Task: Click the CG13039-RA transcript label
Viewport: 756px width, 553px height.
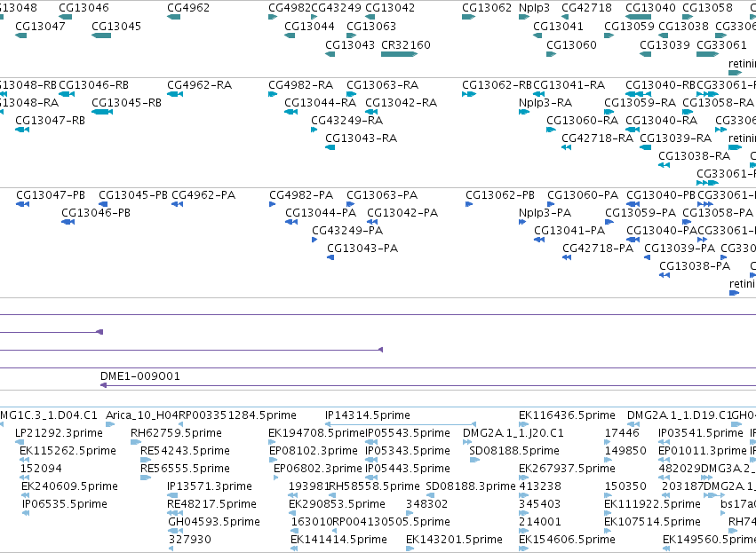Action: (675, 138)
